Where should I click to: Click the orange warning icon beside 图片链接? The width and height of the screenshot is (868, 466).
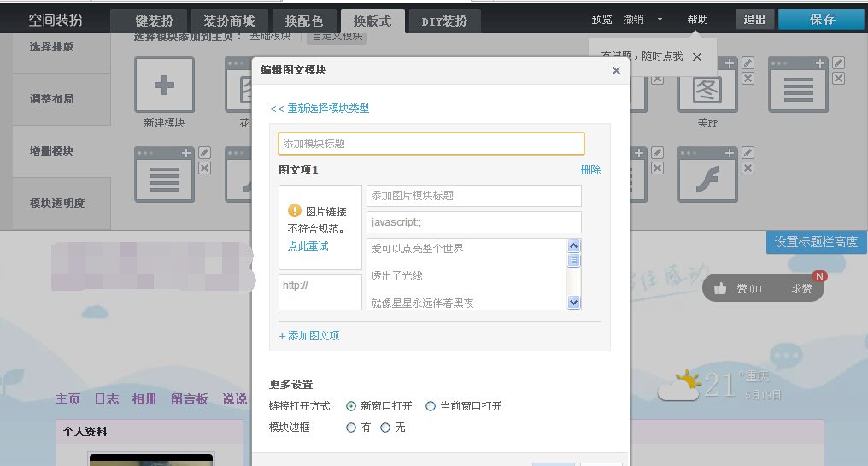[295, 210]
